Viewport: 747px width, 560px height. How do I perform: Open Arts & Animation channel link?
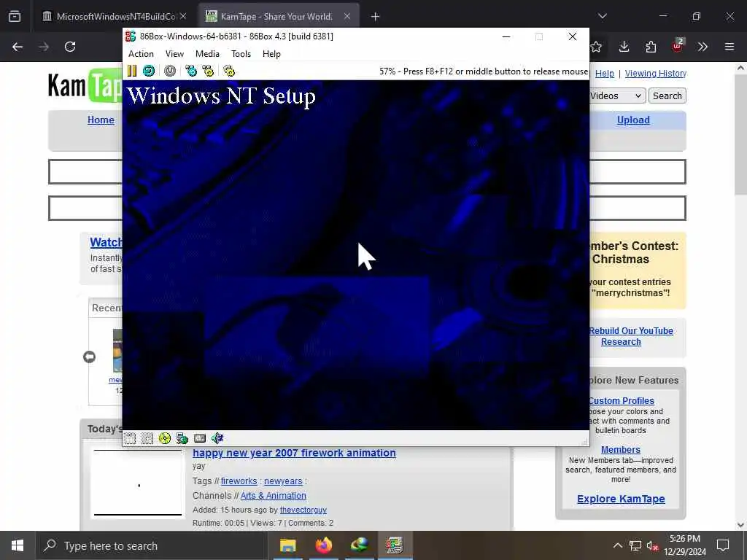click(274, 496)
